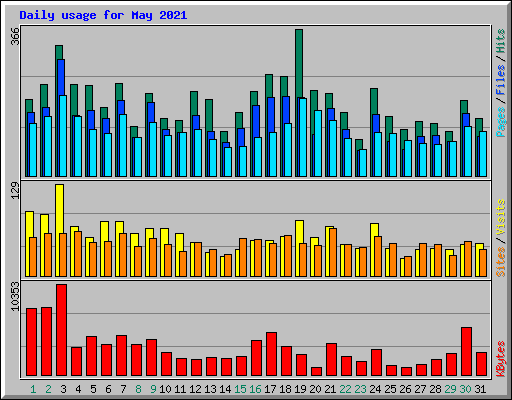Click day label 17 on the x-axis
512x400 pixels.
click(270, 389)
